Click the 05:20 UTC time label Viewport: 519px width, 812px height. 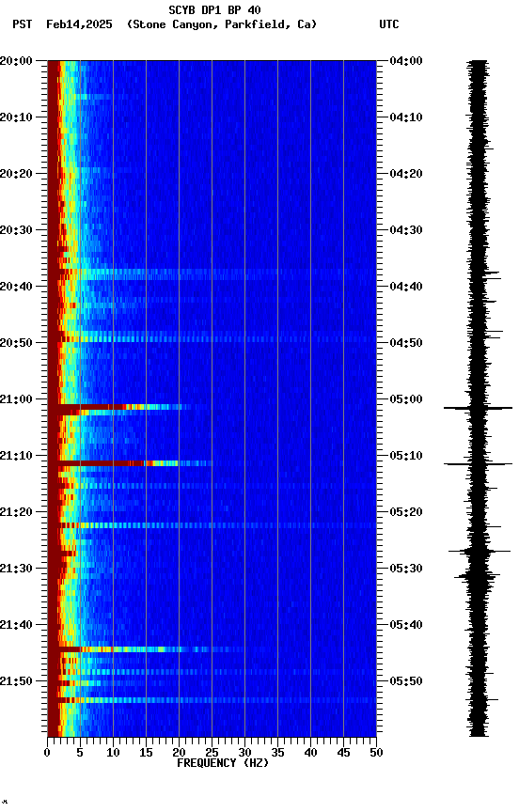tap(406, 512)
